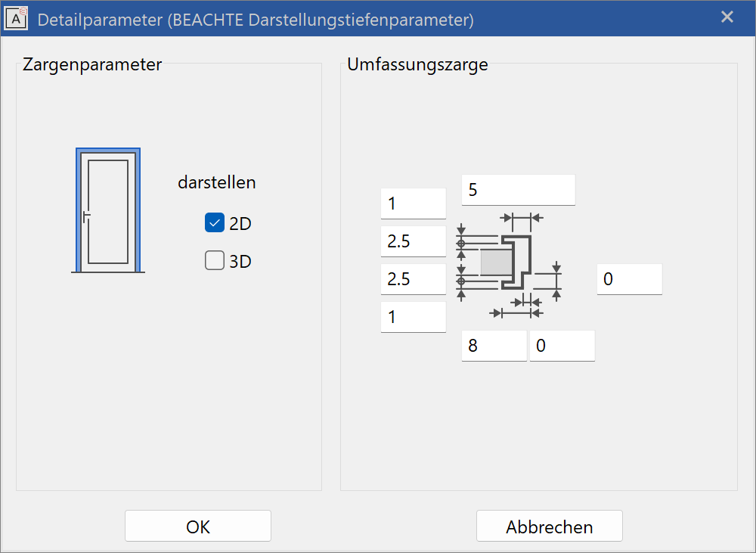Focus the field containing 8
This screenshot has height=553, width=756.
[x=494, y=346]
